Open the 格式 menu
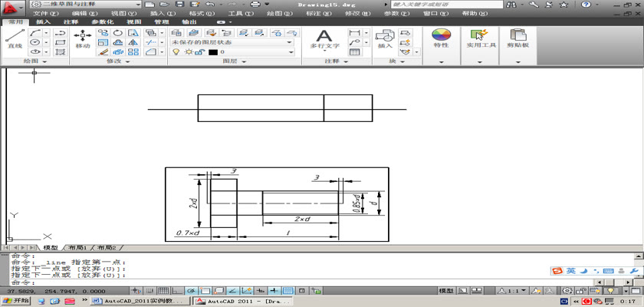Screen dimensions: 644x307 pos(202,13)
